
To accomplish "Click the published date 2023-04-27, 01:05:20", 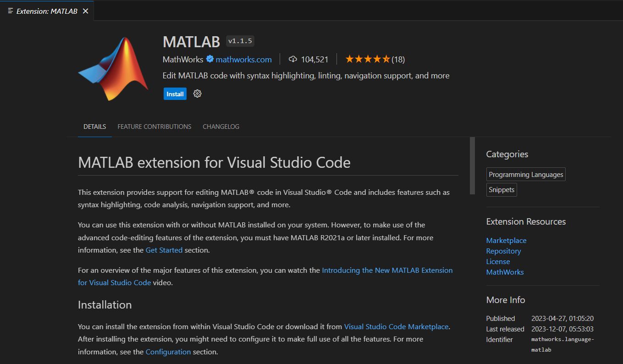I will coord(562,319).
